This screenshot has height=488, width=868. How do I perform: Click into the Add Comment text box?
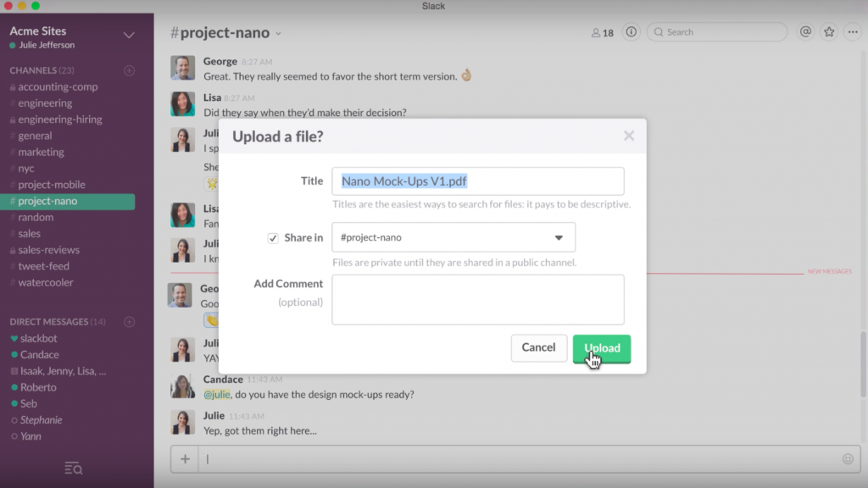[477, 299]
